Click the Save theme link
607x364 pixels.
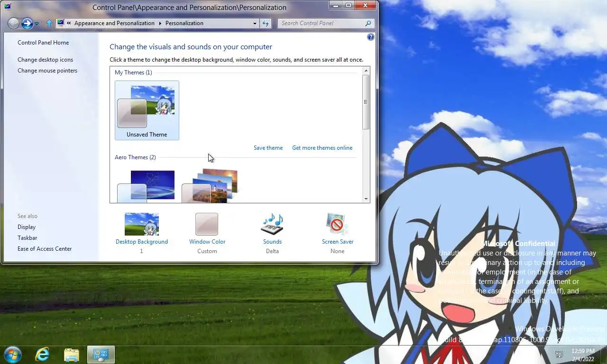268,148
